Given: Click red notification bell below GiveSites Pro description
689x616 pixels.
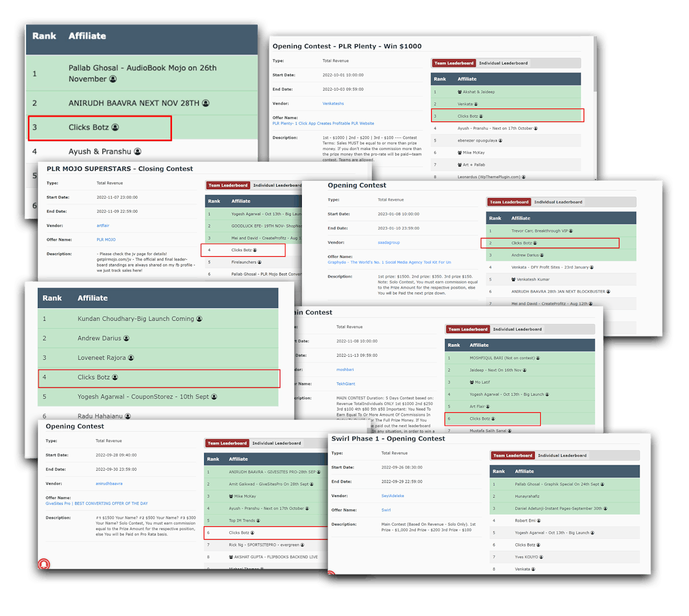Looking at the screenshot, I should [43, 564].
